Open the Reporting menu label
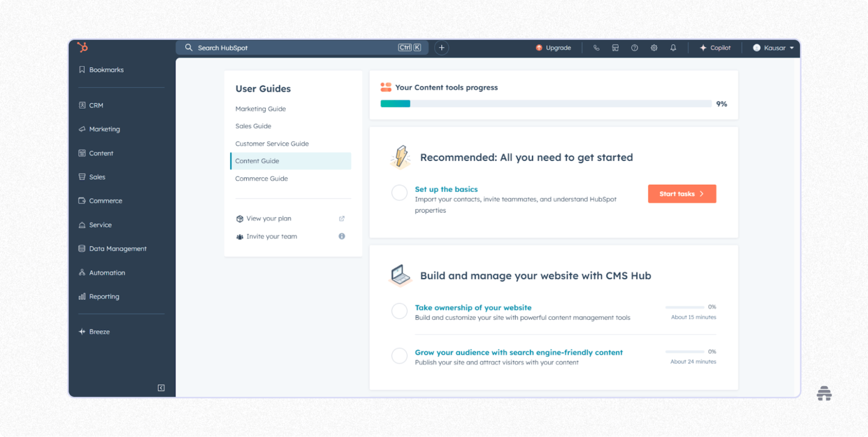 [104, 296]
